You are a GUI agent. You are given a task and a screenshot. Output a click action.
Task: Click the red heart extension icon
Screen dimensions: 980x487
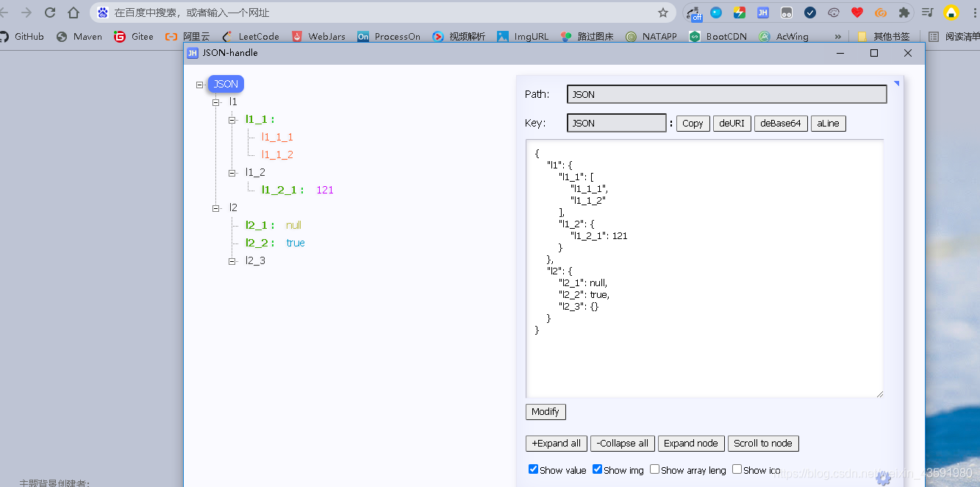[x=857, y=13]
